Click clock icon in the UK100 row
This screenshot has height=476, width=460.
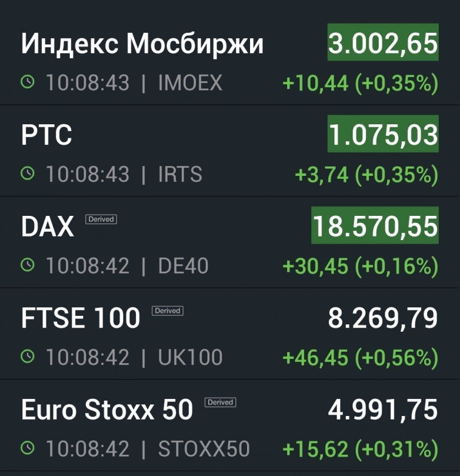coord(28,357)
